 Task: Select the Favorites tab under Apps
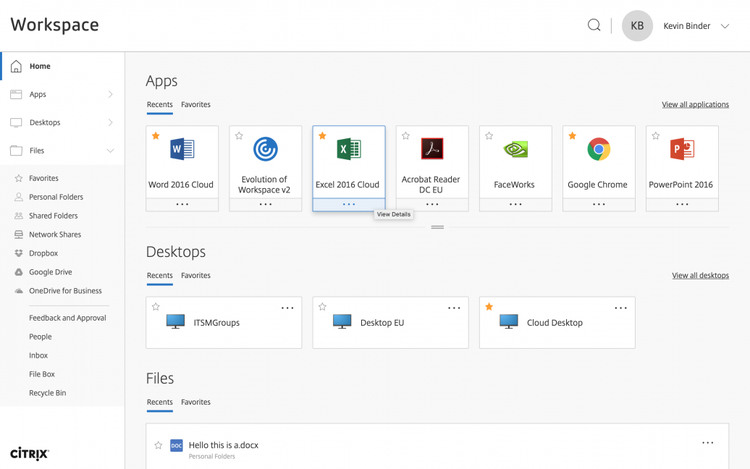click(196, 104)
